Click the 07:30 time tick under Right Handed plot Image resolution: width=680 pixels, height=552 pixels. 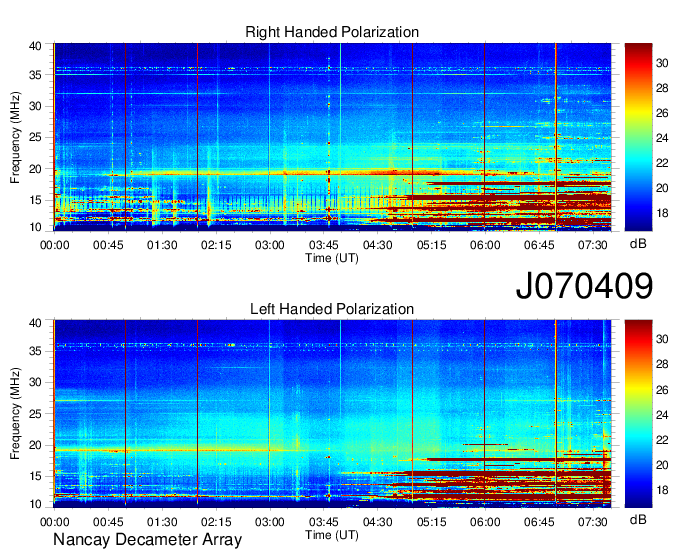click(592, 245)
